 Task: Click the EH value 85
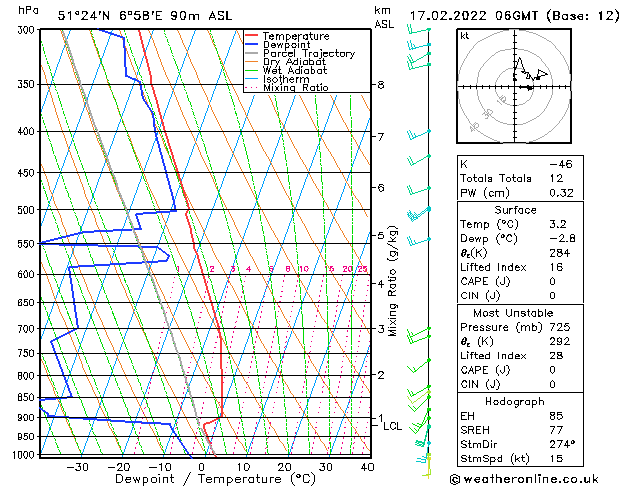556,416
